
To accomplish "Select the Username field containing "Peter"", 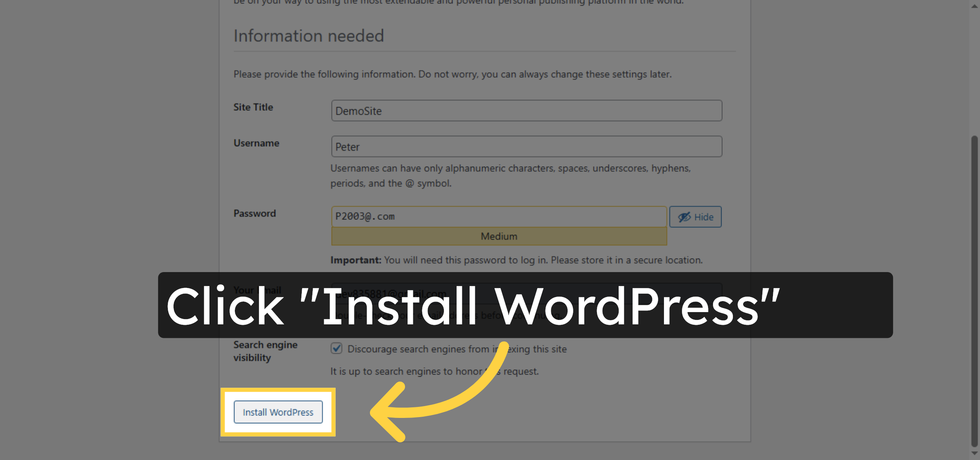I will 526,146.
